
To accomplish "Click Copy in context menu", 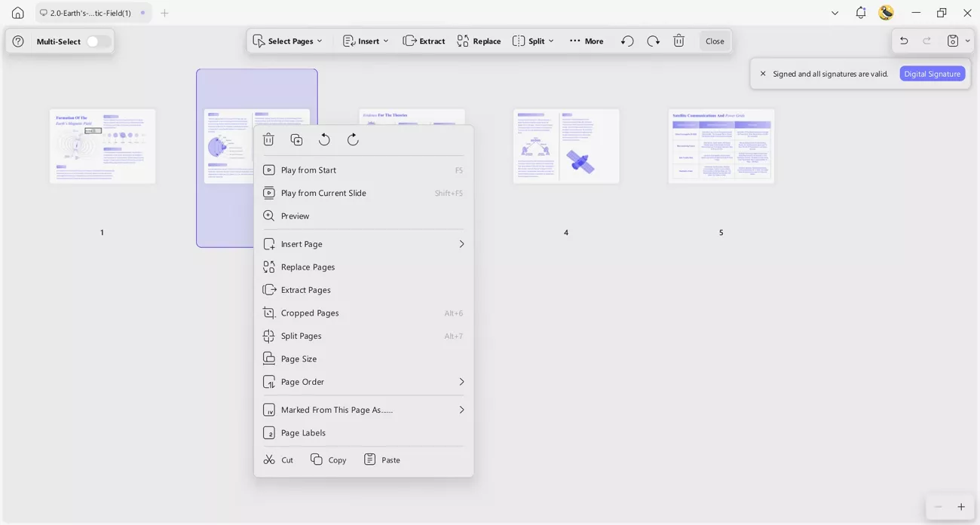I will [329, 459].
